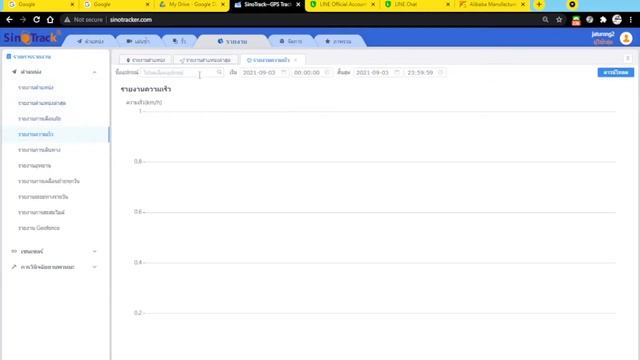Switch to second inner report tab with route icon
This screenshot has height=360, width=640.
click(205, 60)
